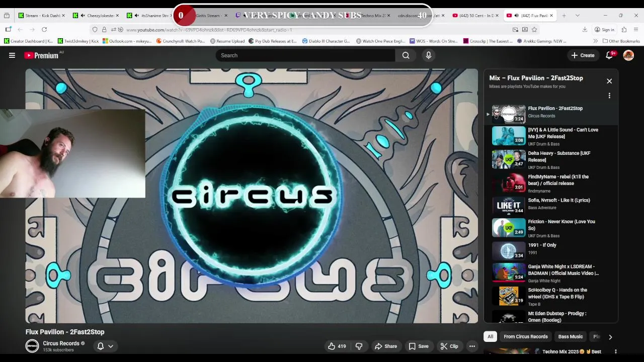This screenshot has height=362, width=644.
Task: Open Crossclip bookmark
Action: (488, 41)
